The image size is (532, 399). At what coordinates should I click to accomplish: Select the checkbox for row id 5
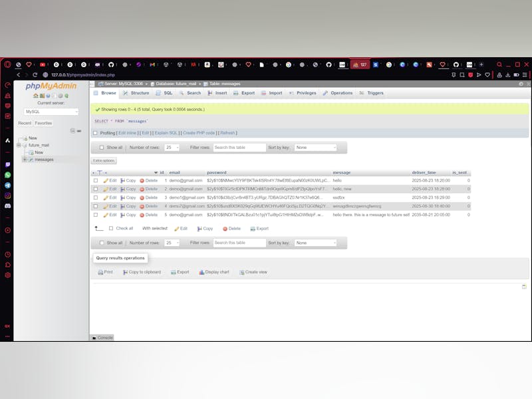pos(96,215)
